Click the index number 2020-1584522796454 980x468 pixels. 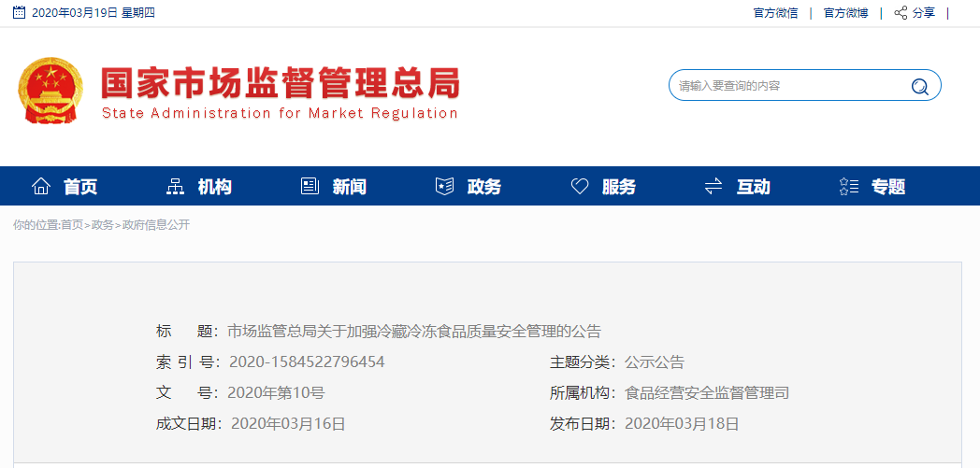307,362
